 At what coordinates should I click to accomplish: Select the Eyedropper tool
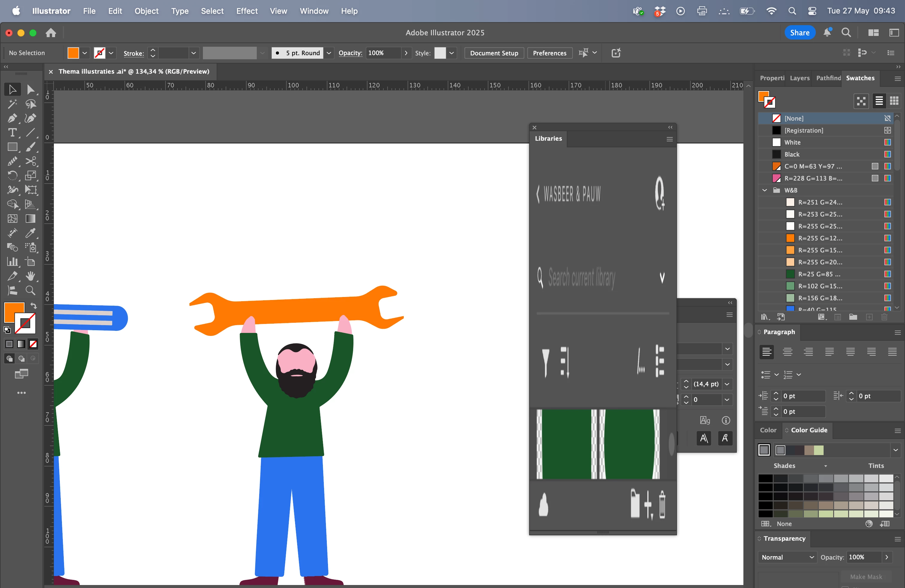tap(31, 233)
